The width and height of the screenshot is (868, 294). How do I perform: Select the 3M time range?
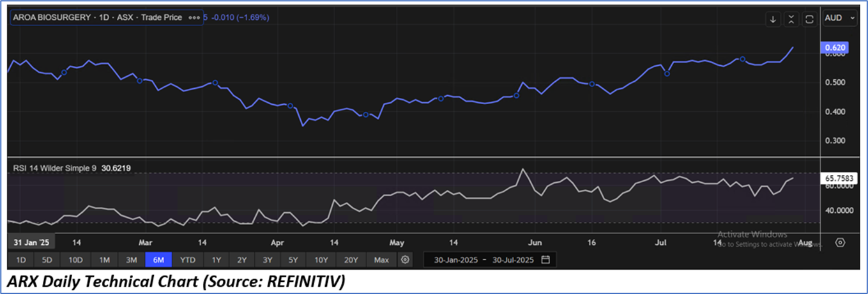(x=132, y=260)
